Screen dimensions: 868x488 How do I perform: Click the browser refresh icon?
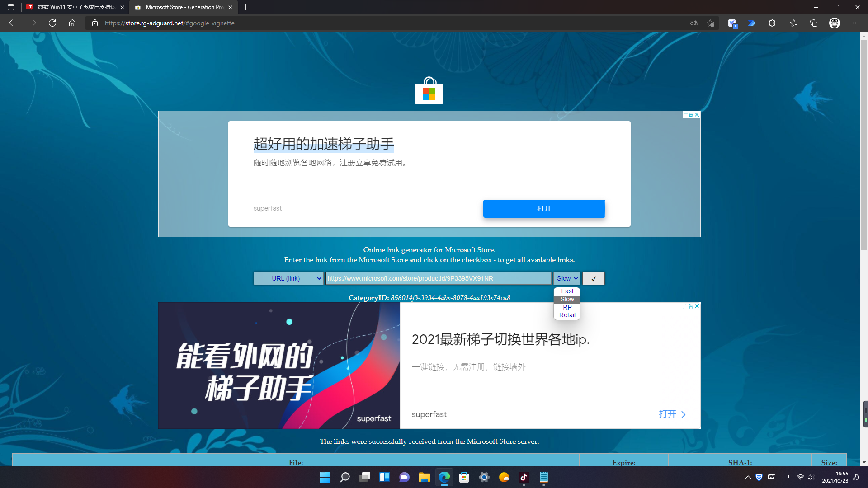click(x=52, y=23)
